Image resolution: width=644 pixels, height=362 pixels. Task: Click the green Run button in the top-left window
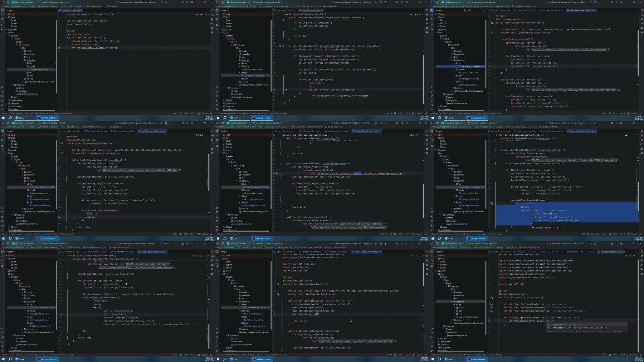pyautogui.click(x=161, y=2)
